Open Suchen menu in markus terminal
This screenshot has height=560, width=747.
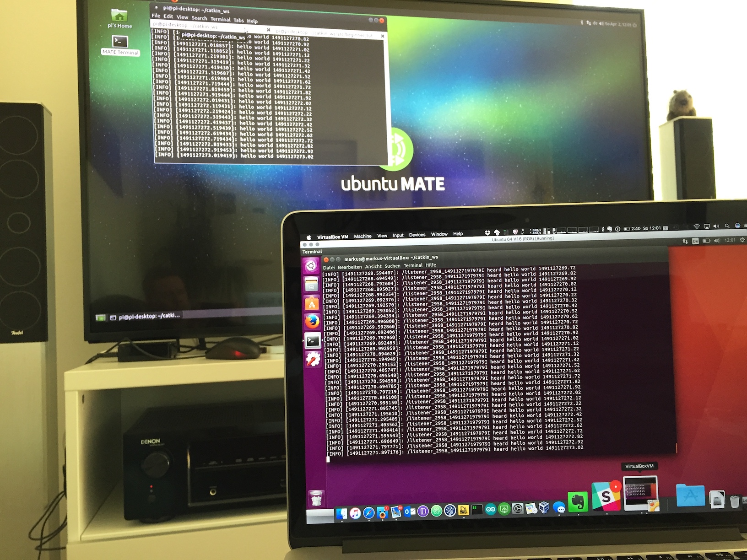392,266
